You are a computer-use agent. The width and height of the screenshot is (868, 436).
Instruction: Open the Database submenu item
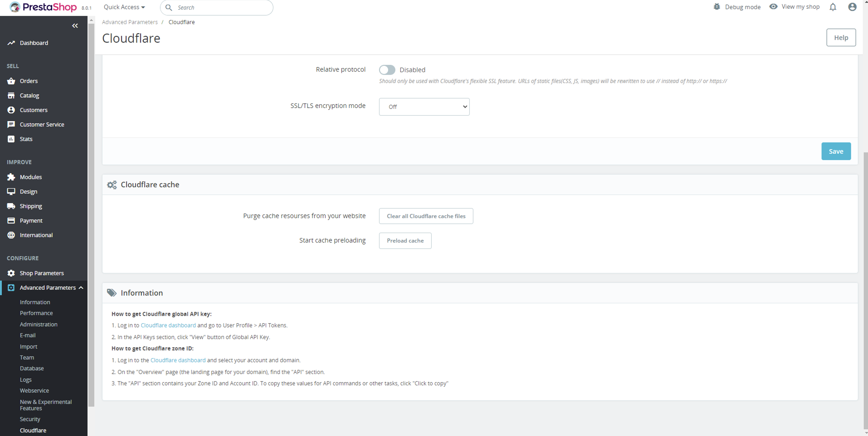[x=32, y=368]
